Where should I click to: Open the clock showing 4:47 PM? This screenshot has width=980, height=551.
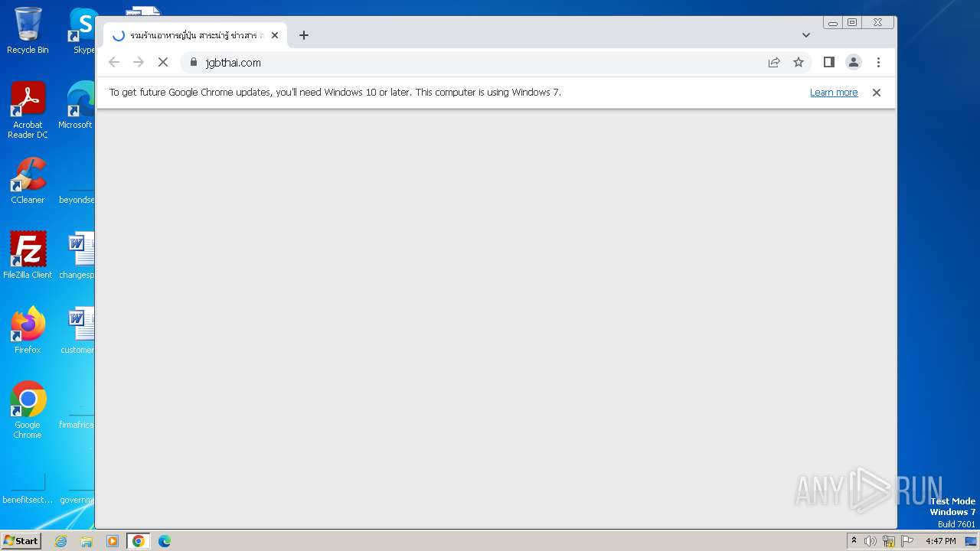tap(940, 541)
